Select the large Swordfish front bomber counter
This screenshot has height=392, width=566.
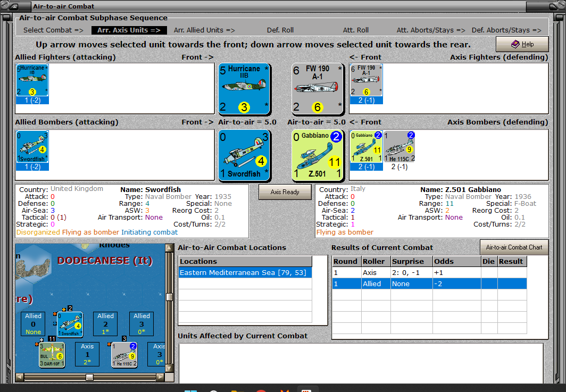(x=244, y=155)
